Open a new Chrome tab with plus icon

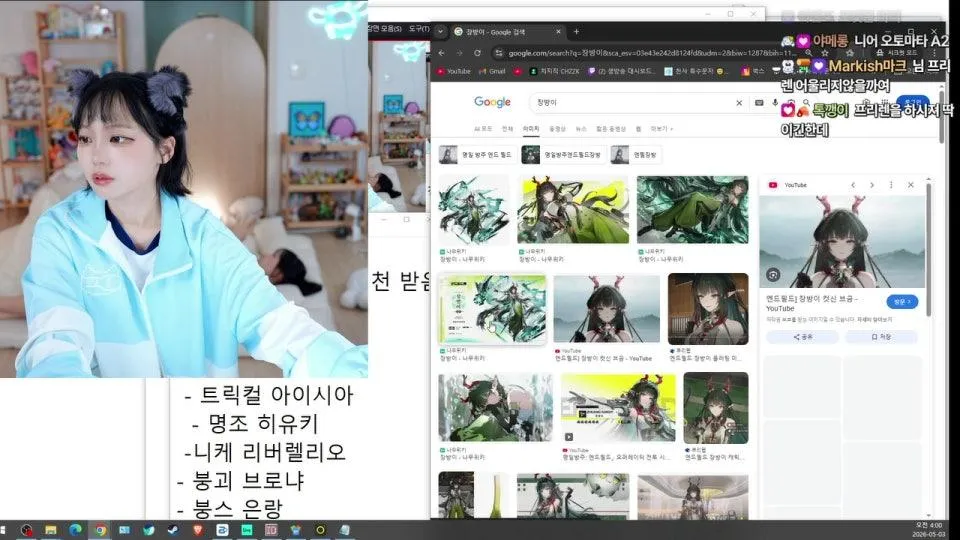coord(576,32)
